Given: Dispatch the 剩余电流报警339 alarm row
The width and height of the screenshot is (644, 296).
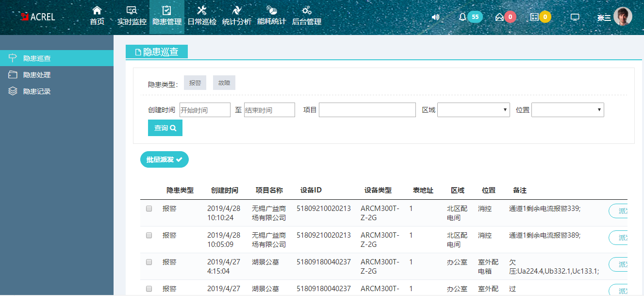Looking at the screenshot, I should (618, 211).
